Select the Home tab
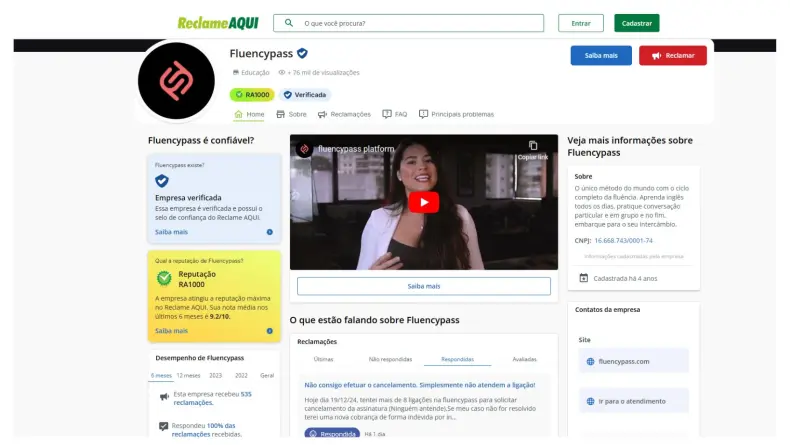Screen dimensions: 790x445 (249, 114)
